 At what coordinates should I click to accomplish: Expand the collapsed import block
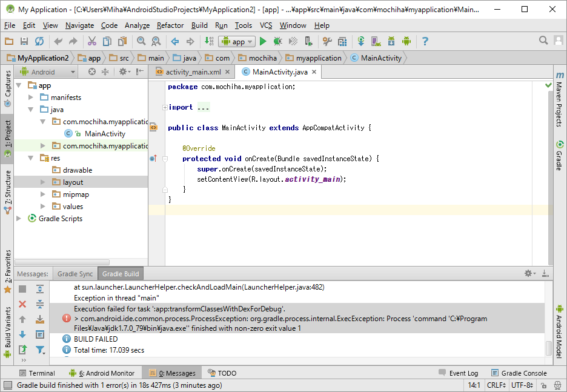[165, 107]
